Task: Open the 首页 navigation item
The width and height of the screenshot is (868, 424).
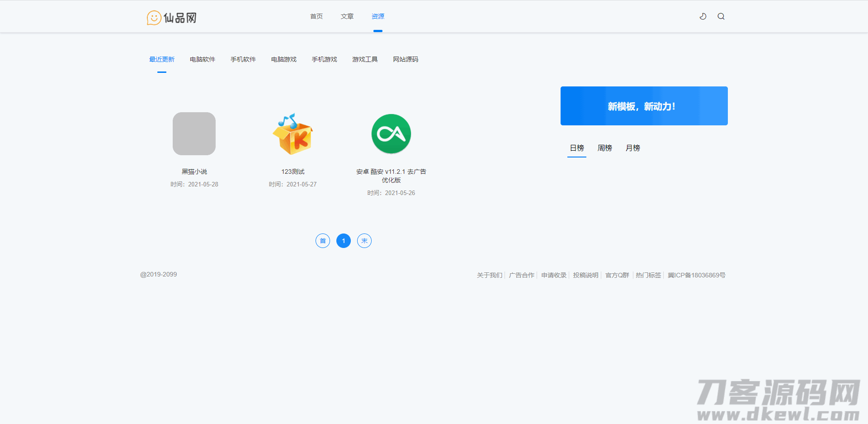Action: (316, 16)
